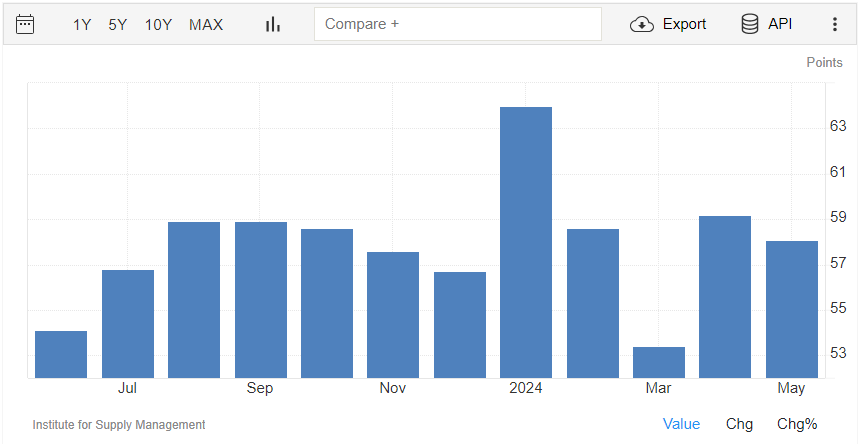Click the API text label
Screen dimensions: 859x444
tap(780, 24)
